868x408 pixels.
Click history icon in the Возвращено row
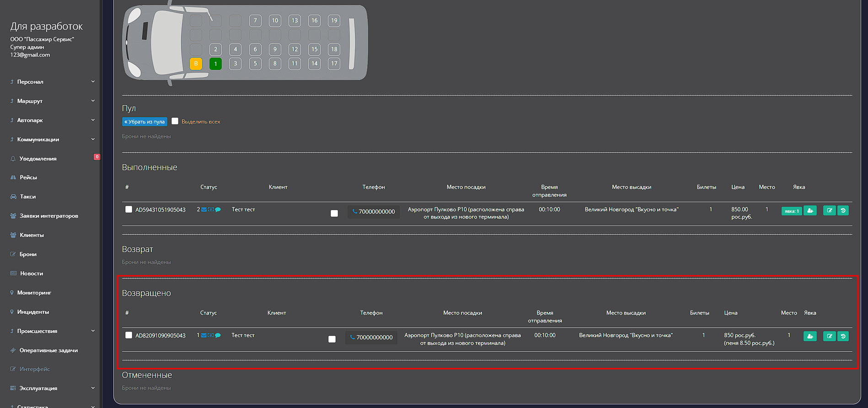(x=843, y=336)
